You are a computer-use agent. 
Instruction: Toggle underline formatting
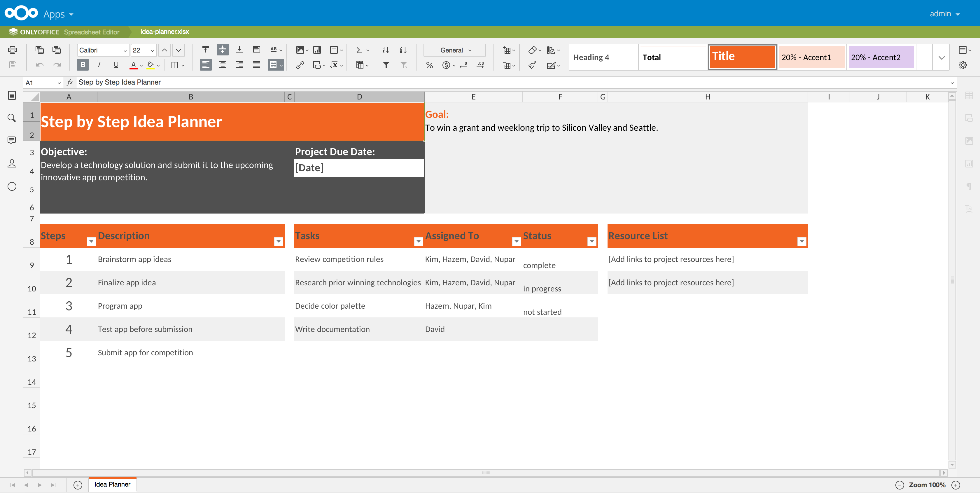tap(116, 65)
